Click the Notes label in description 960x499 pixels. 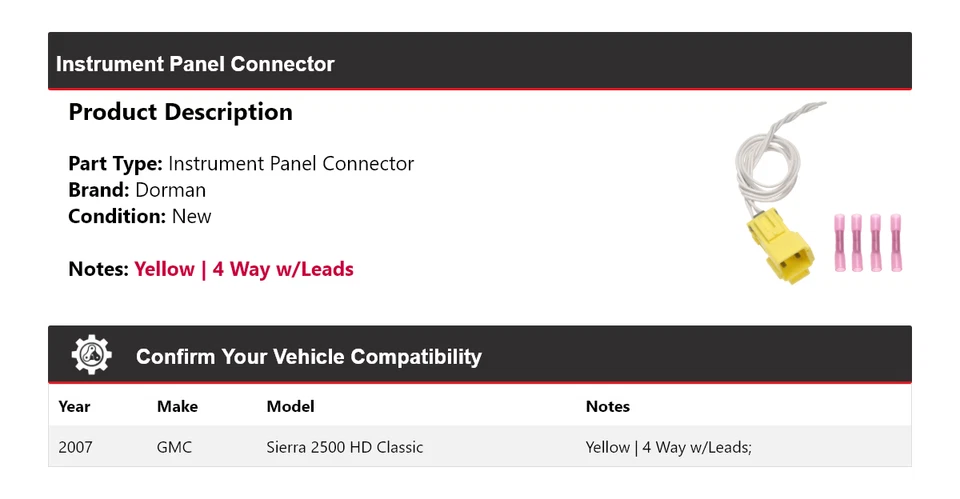point(98,269)
